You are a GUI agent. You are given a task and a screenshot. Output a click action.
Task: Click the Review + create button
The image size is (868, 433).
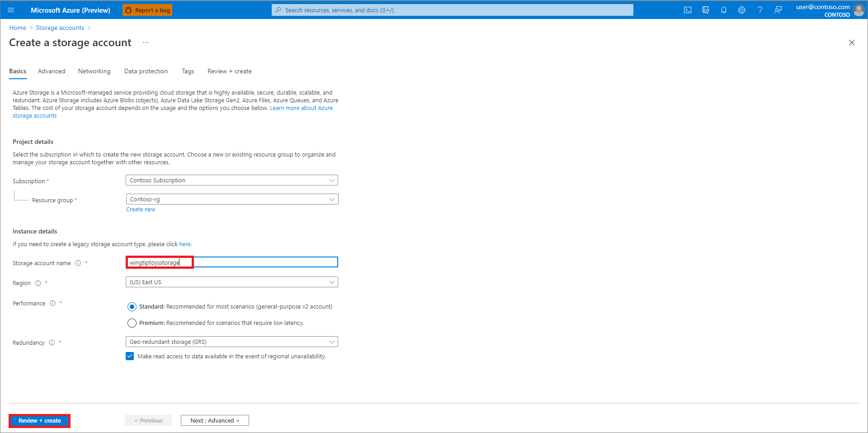point(39,420)
